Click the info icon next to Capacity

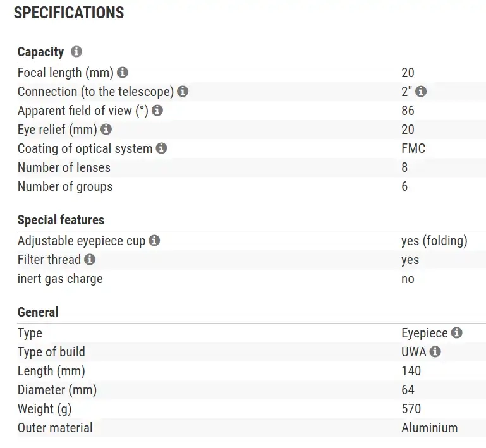coord(76,52)
